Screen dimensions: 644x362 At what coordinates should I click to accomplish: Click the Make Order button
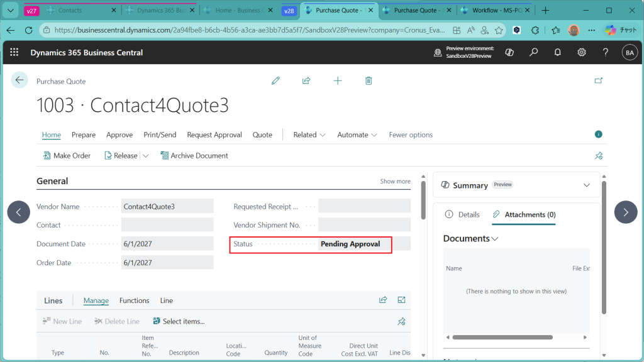click(67, 156)
